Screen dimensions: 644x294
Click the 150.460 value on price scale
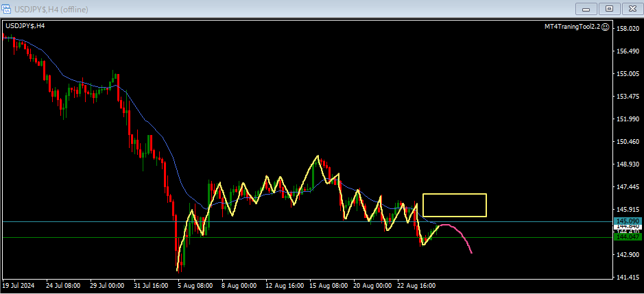pyautogui.click(x=628, y=142)
